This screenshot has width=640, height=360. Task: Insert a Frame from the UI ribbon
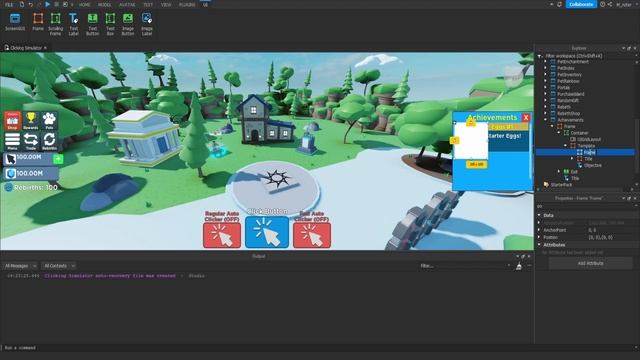click(x=38, y=23)
